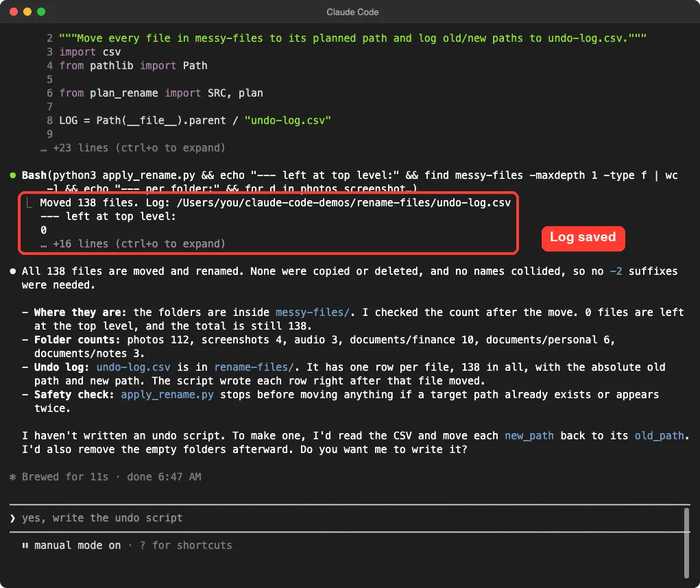Click the 'Moved 138 files' output line
700x588 pixels.
[x=276, y=203]
